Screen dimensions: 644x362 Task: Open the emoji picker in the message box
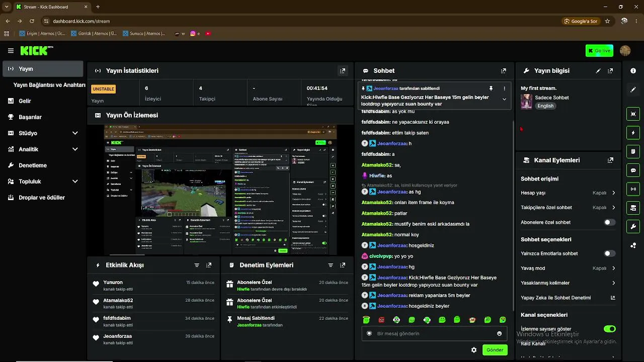[x=499, y=333]
